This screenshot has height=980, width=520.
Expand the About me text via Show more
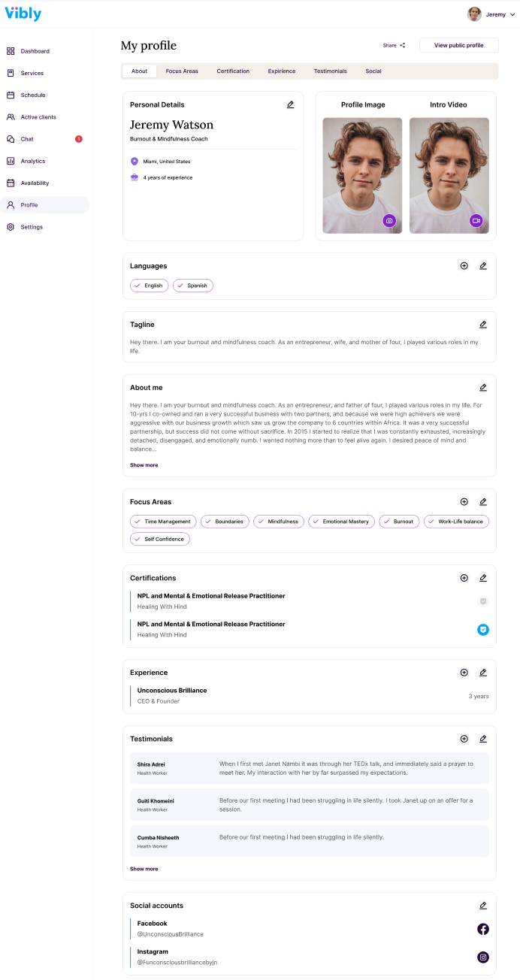[144, 464]
